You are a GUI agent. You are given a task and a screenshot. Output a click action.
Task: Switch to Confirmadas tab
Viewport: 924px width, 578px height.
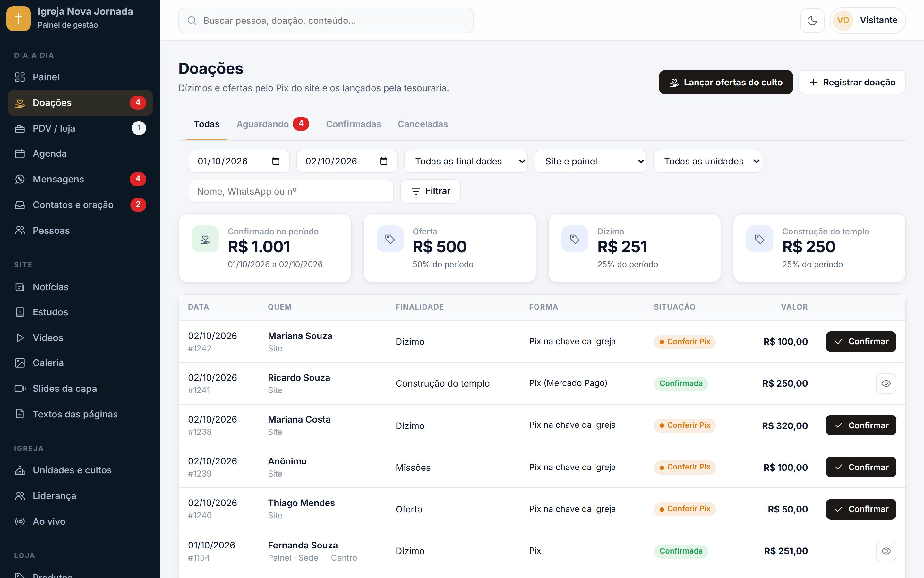click(353, 124)
